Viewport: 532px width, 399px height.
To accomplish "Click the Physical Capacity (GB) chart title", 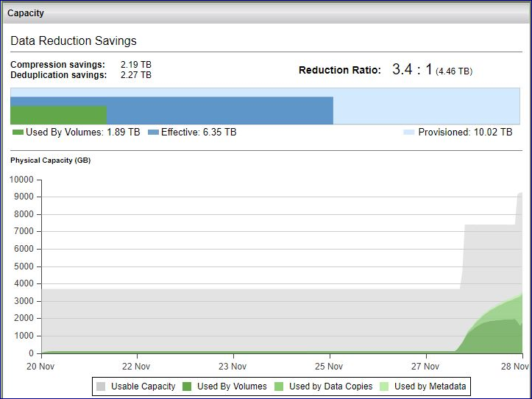I will click(x=50, y=160).
